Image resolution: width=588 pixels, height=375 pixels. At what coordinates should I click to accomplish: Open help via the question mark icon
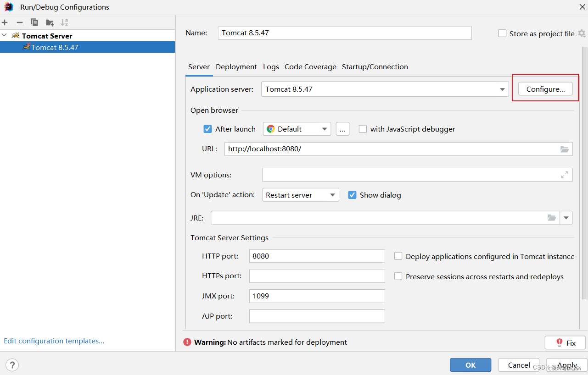tap(12, 365)
